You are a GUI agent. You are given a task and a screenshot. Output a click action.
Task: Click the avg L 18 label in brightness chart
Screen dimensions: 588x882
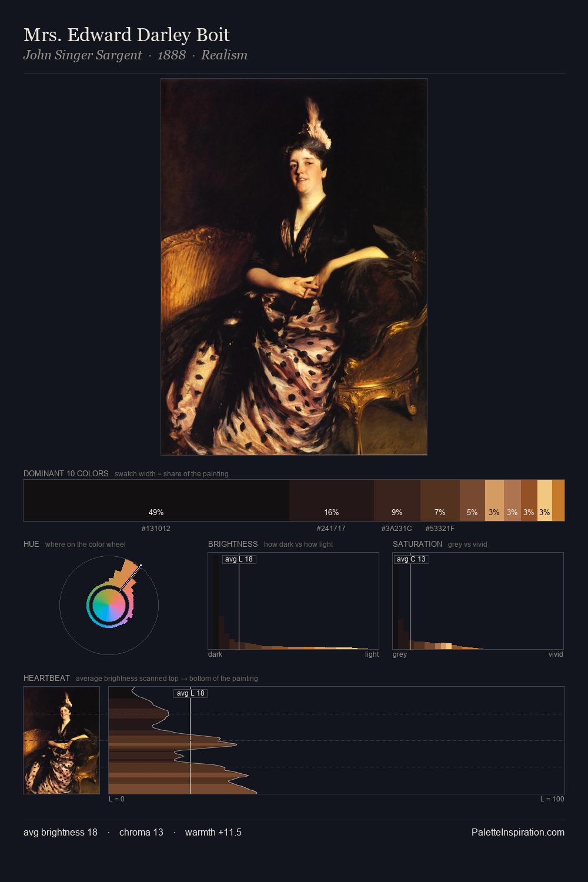click(x=239, y=559)
